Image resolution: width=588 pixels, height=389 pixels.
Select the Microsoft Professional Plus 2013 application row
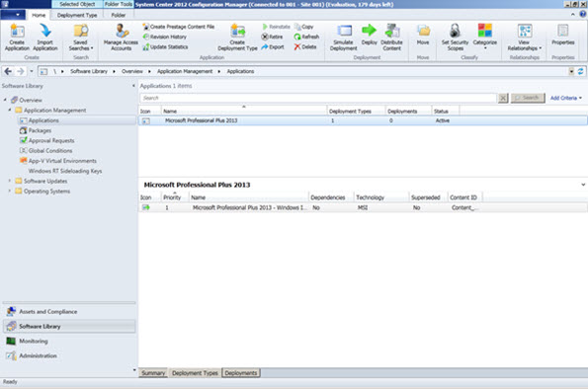(363, 120)
